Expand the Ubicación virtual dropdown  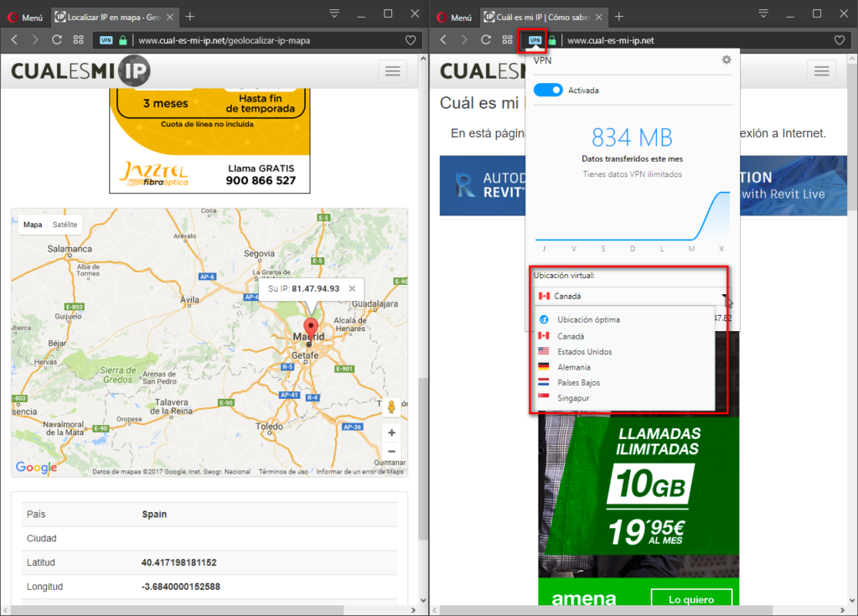click(x=630, y=296)
